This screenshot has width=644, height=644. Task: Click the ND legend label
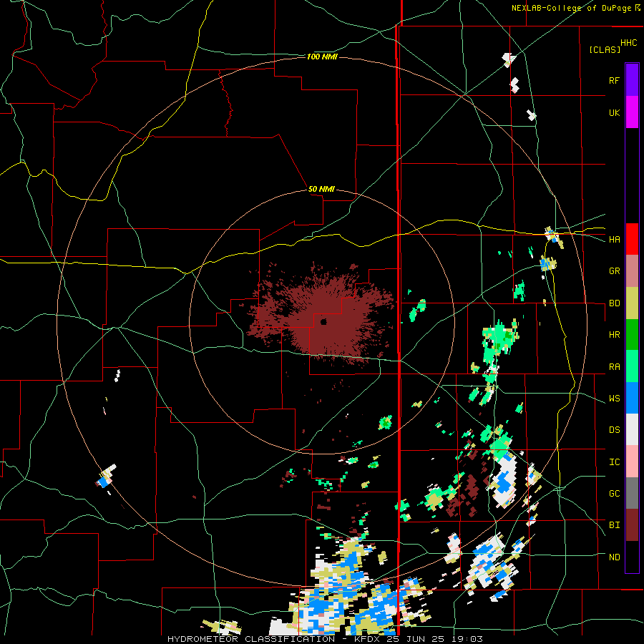coord(614,557)
